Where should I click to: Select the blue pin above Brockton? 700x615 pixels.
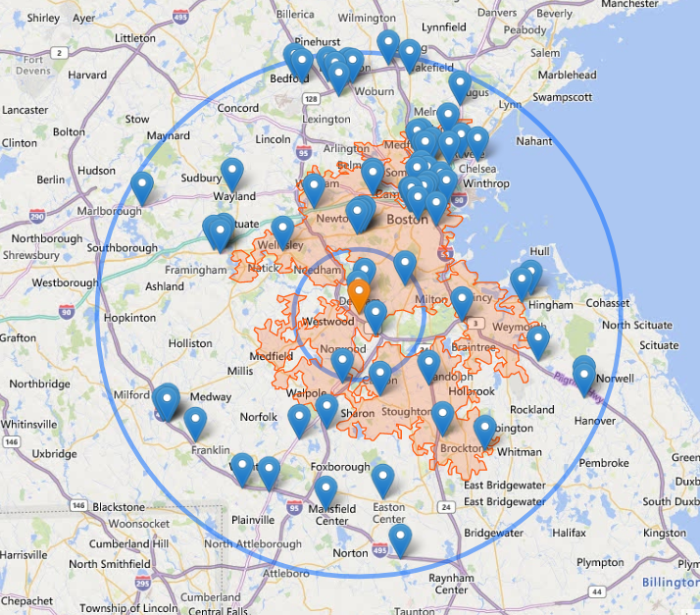click(x=442, y=416)
